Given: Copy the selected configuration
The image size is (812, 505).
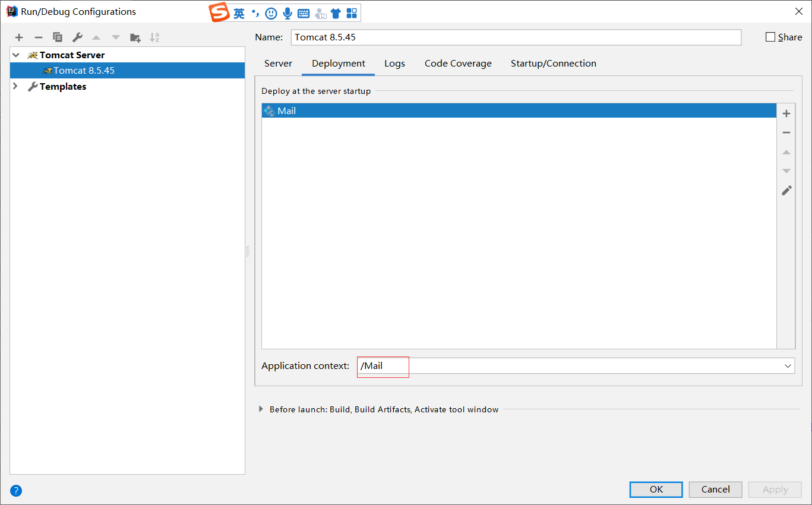Looking at the screenshot, I should (58, 37).
